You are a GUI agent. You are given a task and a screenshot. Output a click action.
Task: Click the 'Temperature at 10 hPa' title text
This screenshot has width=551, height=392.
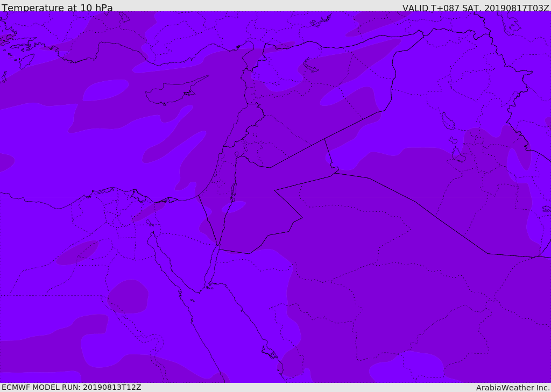pyautogui.click(x=57, y=8)
